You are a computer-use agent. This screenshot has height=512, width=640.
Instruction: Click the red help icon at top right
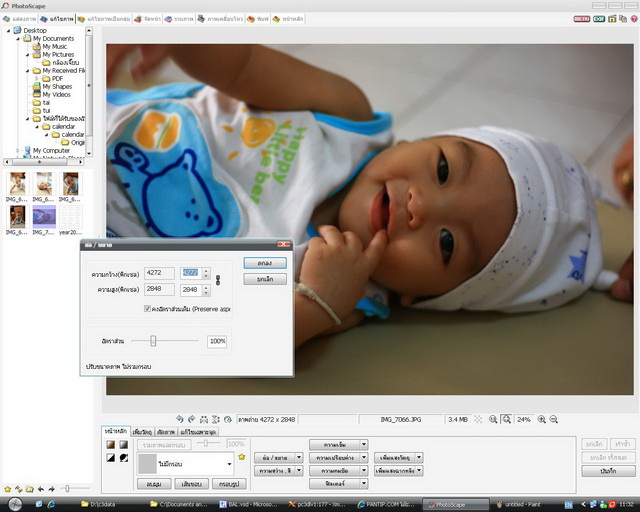click(x=634, y=19)
